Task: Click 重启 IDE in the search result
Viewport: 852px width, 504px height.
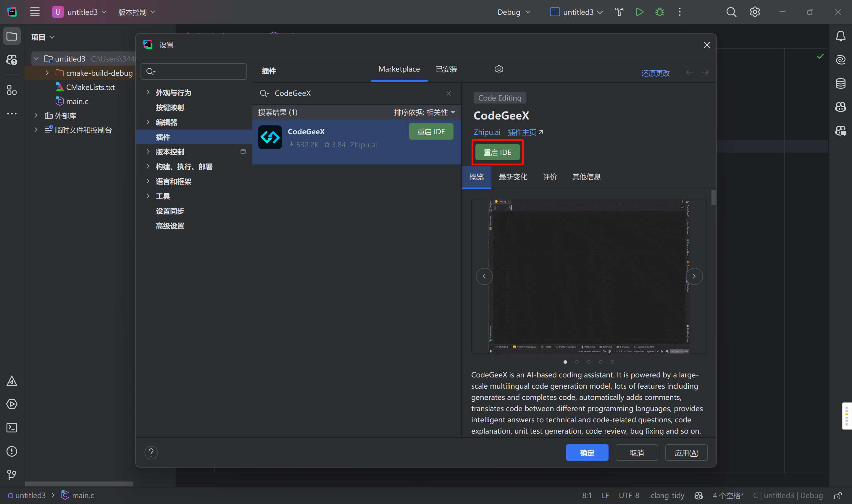Action: click(x=431, y=131)
